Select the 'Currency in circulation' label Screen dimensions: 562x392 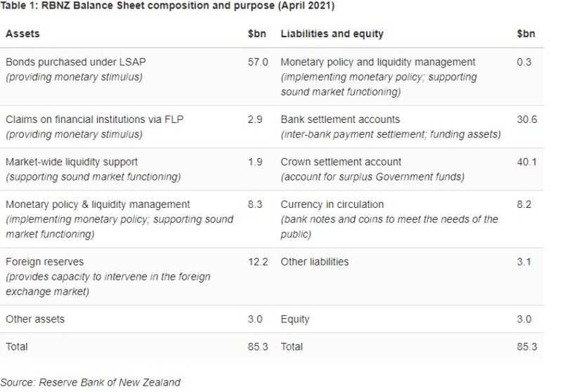pyautogui.click(x=332, y=204)
